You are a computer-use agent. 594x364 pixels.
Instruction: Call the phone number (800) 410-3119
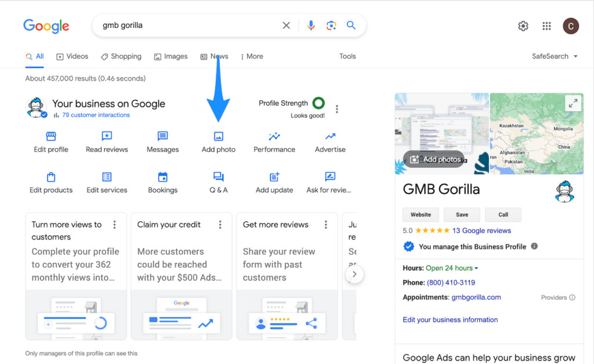[x=451, y=283]
